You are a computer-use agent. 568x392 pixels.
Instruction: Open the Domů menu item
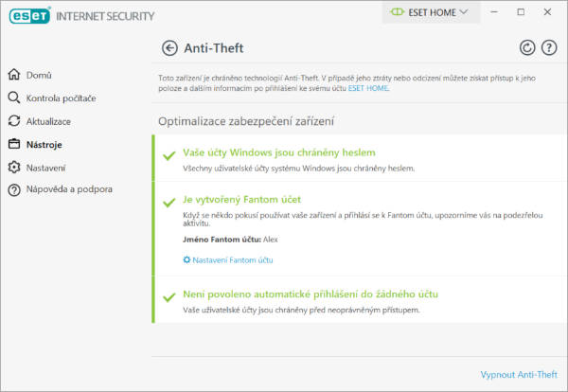(39, 75)
